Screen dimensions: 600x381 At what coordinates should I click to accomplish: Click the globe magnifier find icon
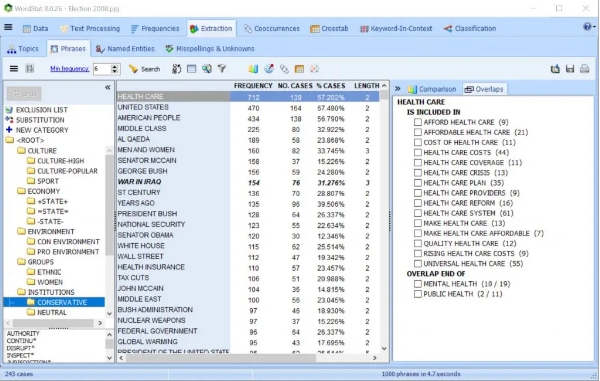click(207, 69)
